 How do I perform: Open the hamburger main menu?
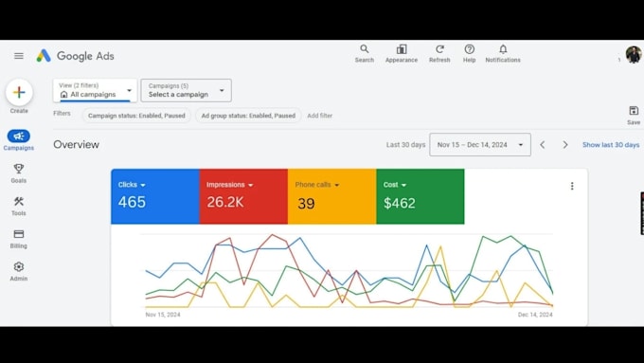[19, 56]
